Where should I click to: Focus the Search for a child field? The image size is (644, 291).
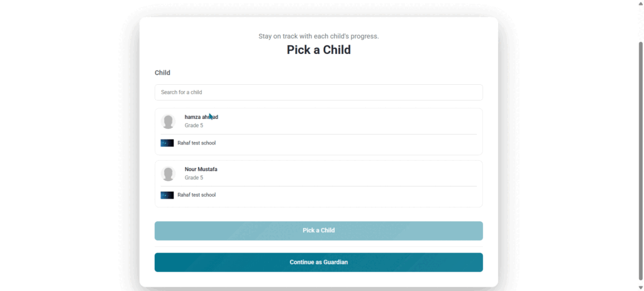pyautogui.click(x=319, y=92)
